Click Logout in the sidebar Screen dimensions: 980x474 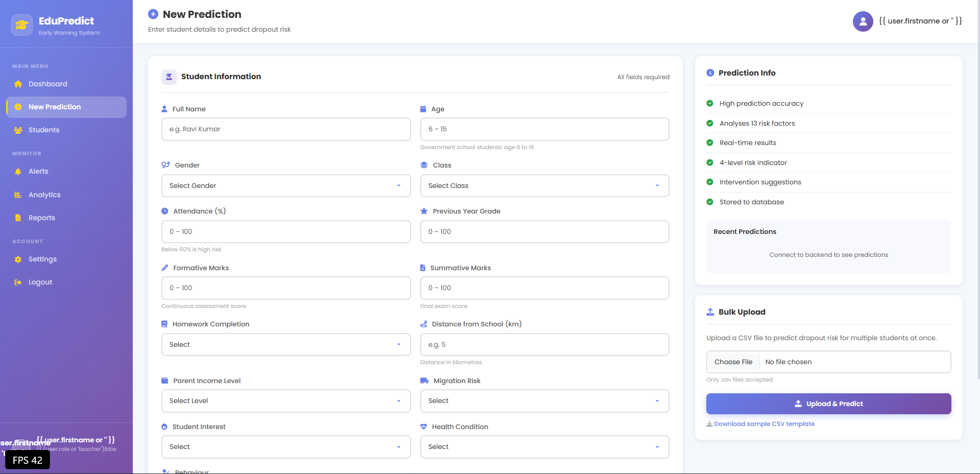click(66, 282)
